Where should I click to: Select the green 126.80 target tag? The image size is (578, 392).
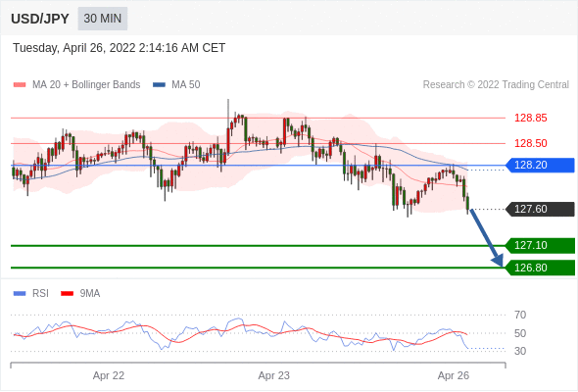[x=540, y=268]
